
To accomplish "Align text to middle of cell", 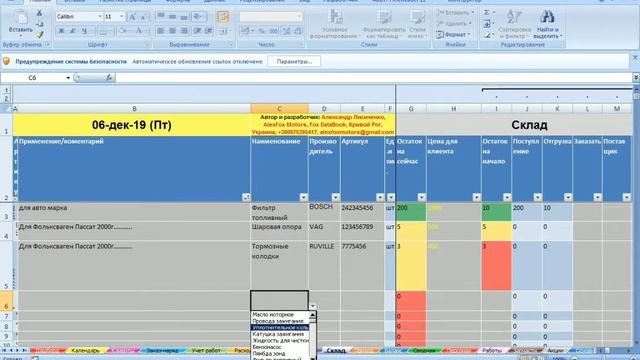I will pyautogui.click(x=173, y=17).
